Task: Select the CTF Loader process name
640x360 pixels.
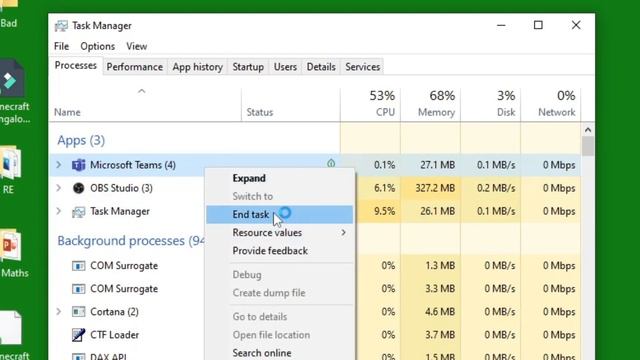Action: click(115, 335)
